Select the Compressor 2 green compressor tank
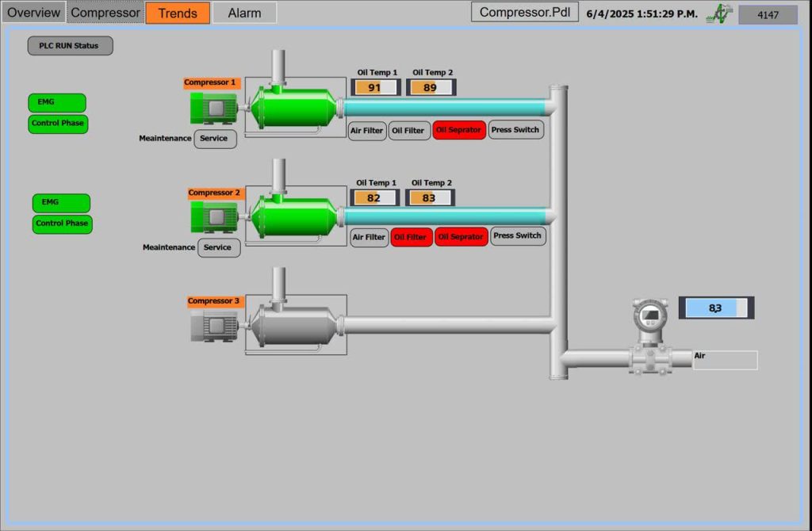 296,216
